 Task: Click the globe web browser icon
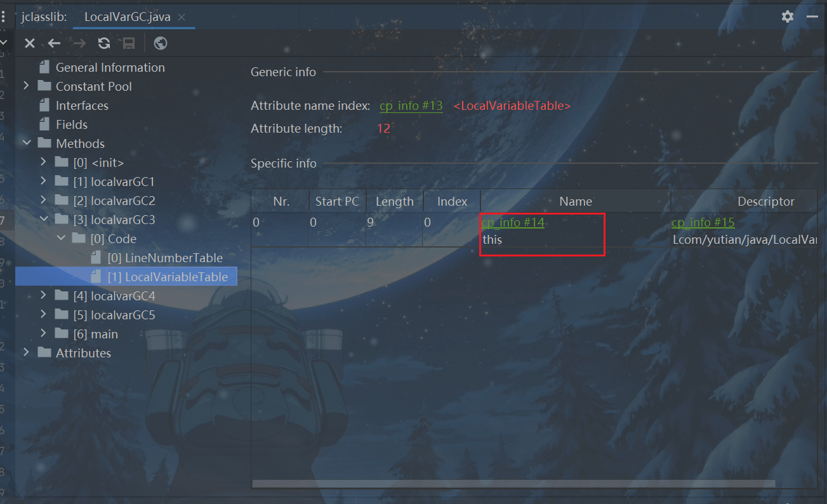click(x=161, y=43)
